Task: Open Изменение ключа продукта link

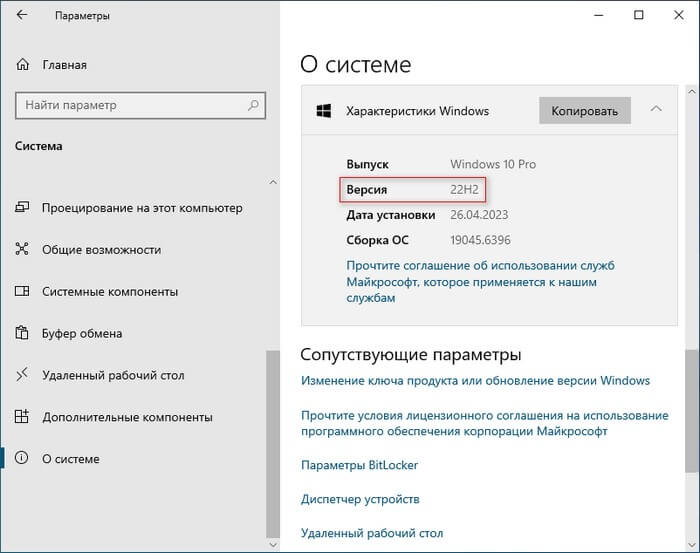Action: [x=475, y=381]
